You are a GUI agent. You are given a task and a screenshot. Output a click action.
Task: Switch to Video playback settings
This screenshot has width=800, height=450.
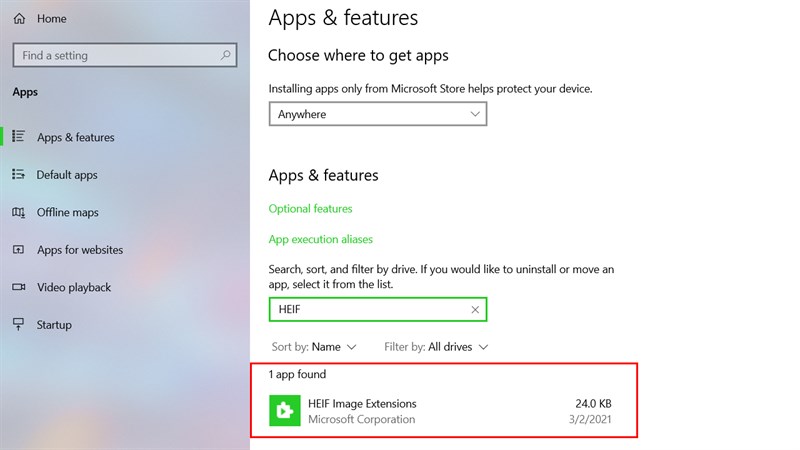(x=74, y=287)
